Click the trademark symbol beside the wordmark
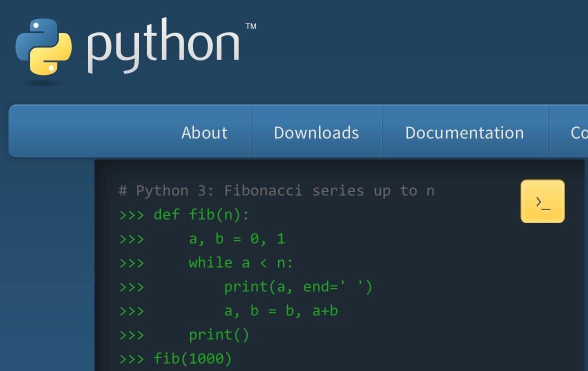 (x=251, y=26)
